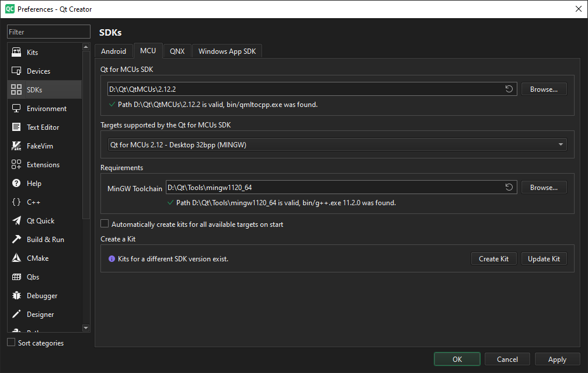The width and height of the screenshot is (588, 373).
Task: Click the Update Kit button
Action: [x=544, y=259]
